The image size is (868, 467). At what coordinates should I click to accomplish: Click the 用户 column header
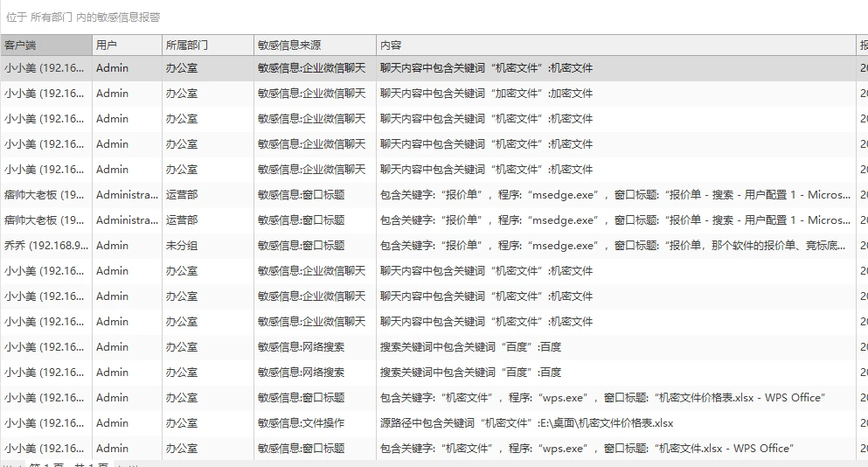click(x=128, y=45)
